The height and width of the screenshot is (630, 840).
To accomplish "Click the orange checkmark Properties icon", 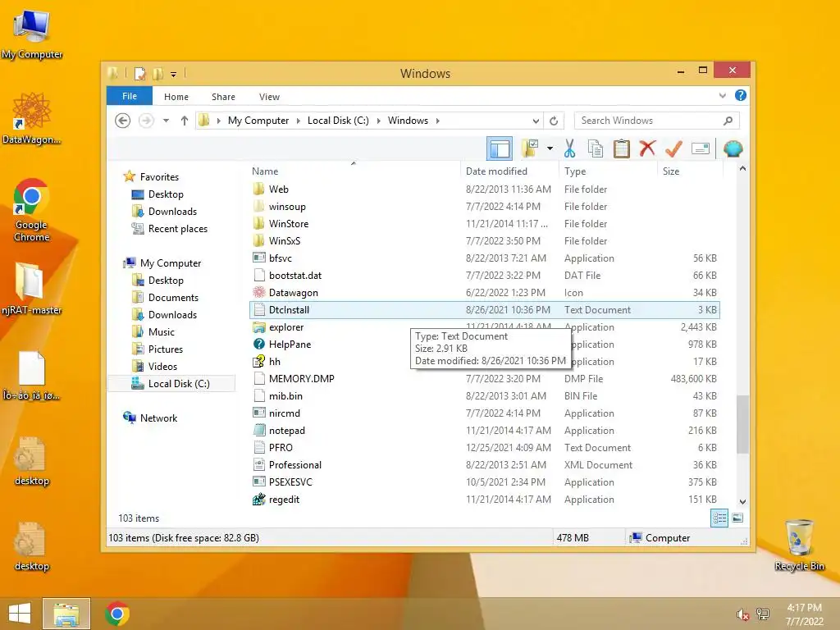I will (673, 148).
